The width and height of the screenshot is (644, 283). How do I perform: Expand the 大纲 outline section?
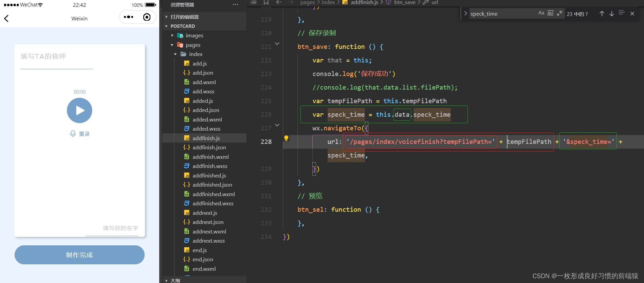204,280
